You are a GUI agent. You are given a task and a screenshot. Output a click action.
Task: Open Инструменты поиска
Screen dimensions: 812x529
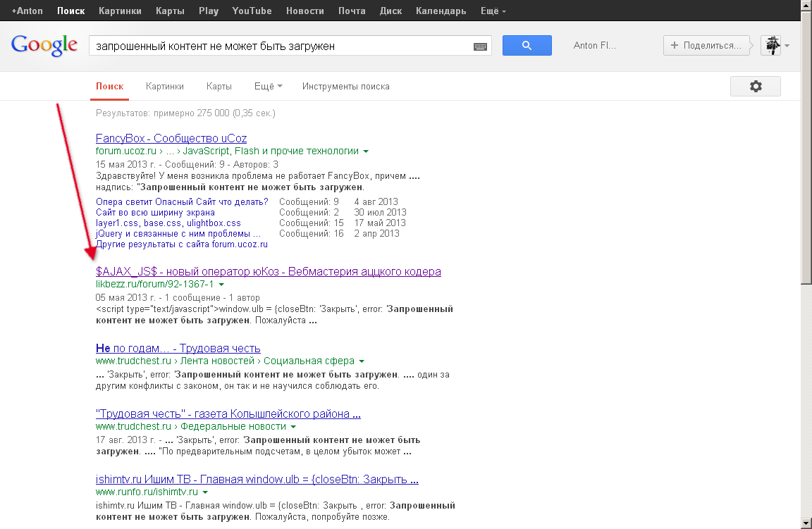click(346, 87)
